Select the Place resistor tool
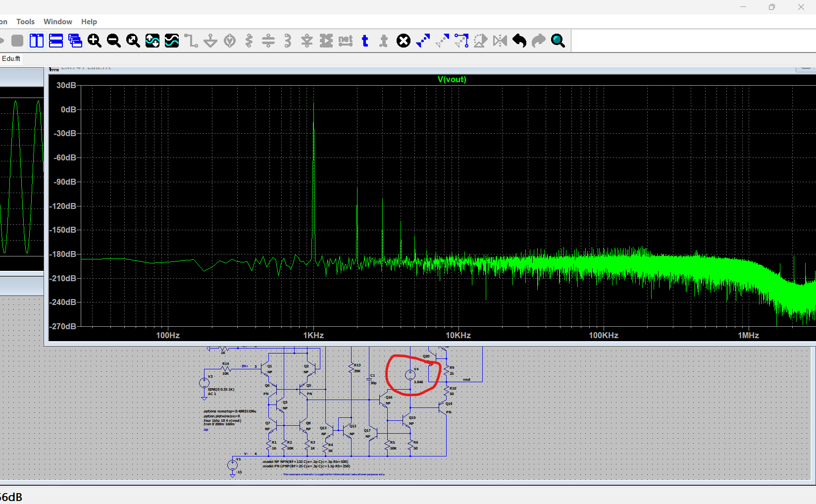 (x=249, y=41)
